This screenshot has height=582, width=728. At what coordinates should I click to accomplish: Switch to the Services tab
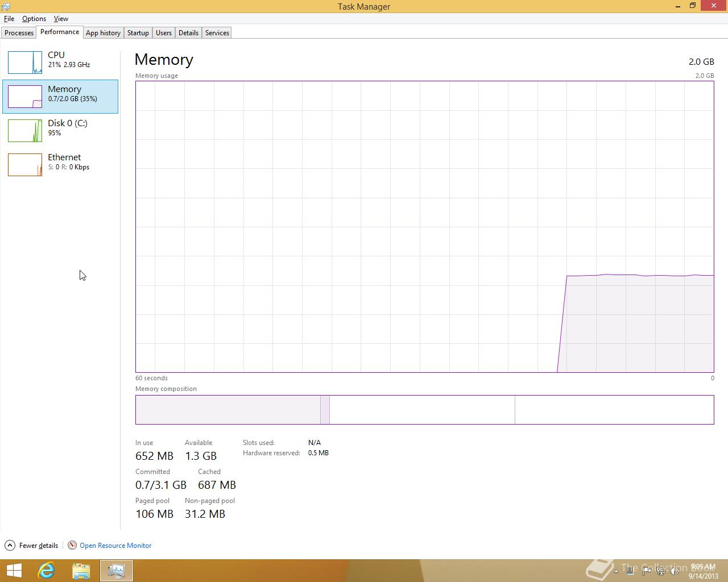(217, 33)
